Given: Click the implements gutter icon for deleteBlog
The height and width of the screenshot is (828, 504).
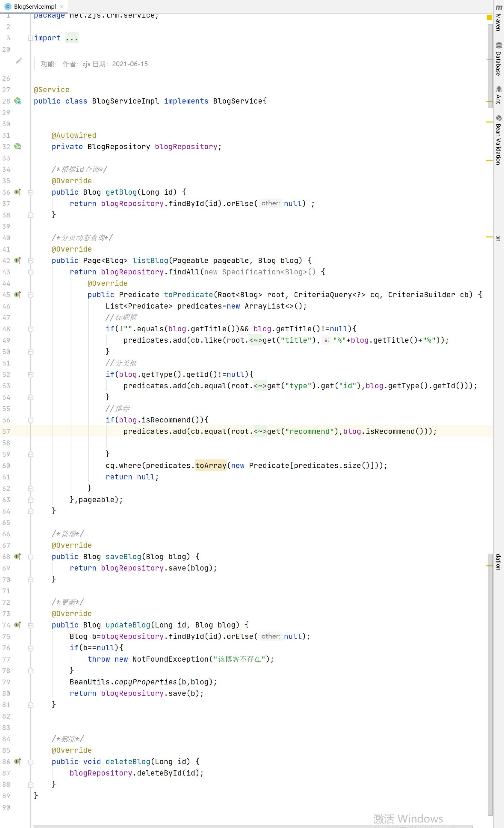Looking at the screenshot, I should click(x=18, y=762).
